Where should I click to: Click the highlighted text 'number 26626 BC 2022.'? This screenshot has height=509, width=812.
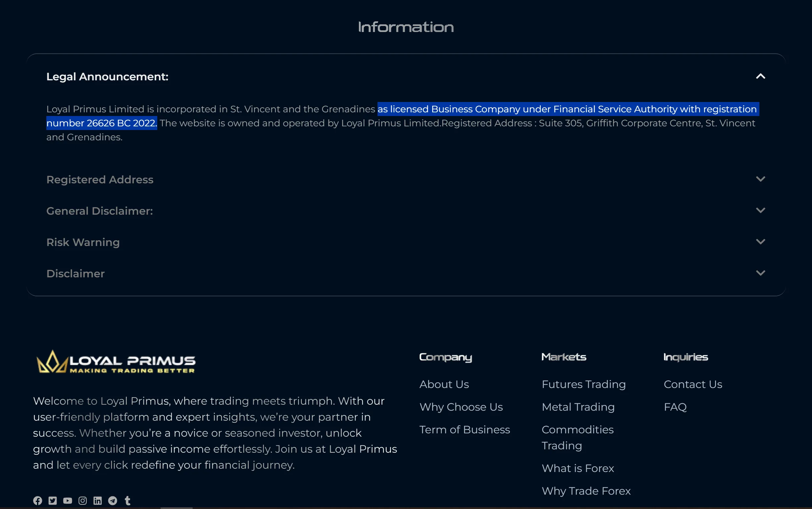(102, 123)
